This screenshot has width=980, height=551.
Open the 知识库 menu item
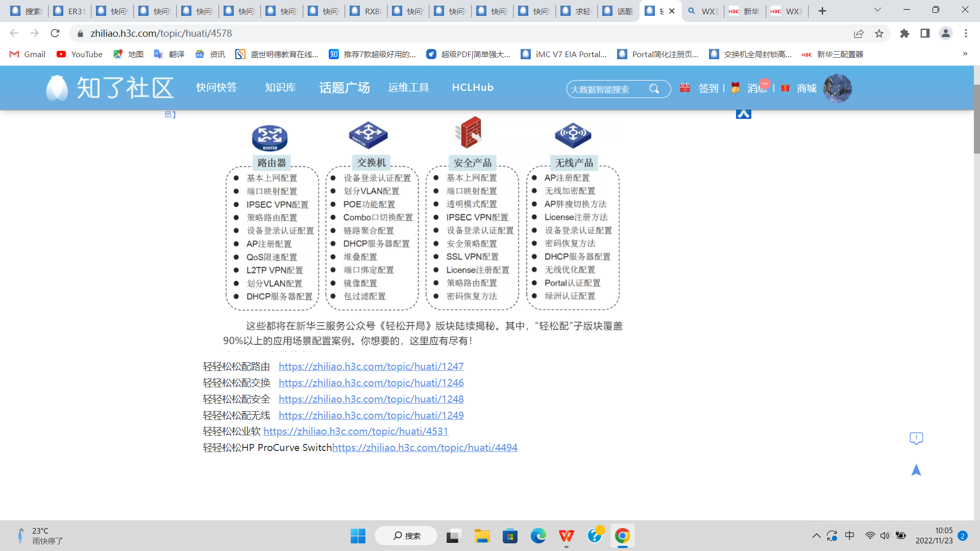click(x=280, y=88)
